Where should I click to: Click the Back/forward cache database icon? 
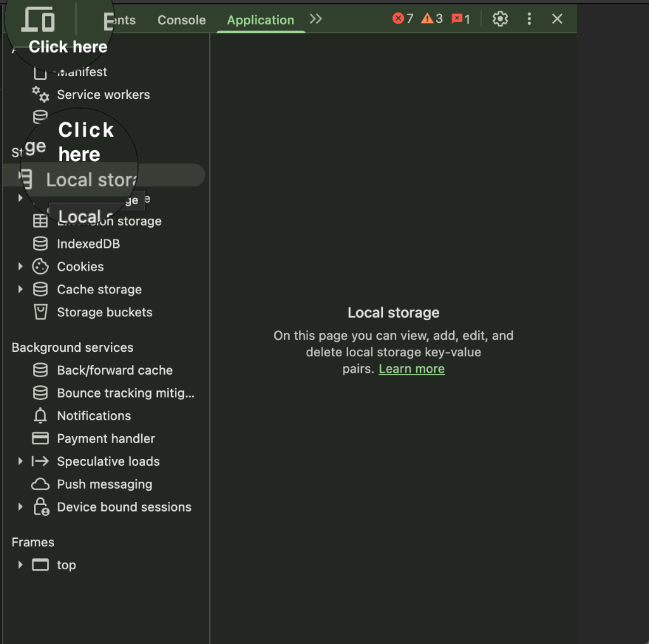tap(40, 370)
